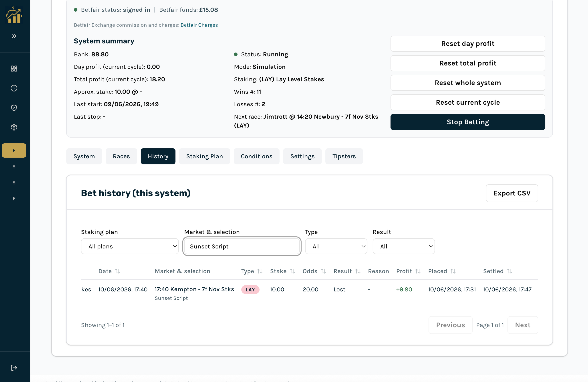Sort table by Settled column arrows
The image size is (588, 382).
(x=509, y=271)
